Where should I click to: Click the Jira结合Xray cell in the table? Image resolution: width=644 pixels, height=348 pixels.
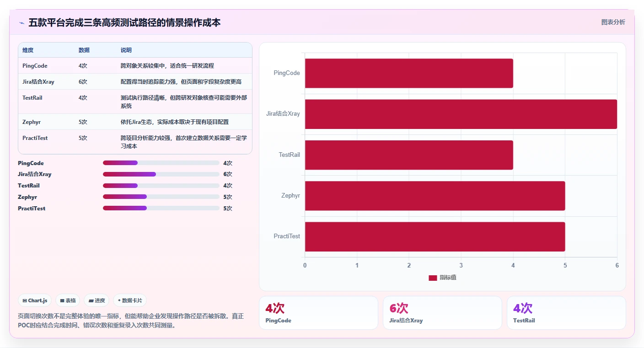(x=38, y=82)
